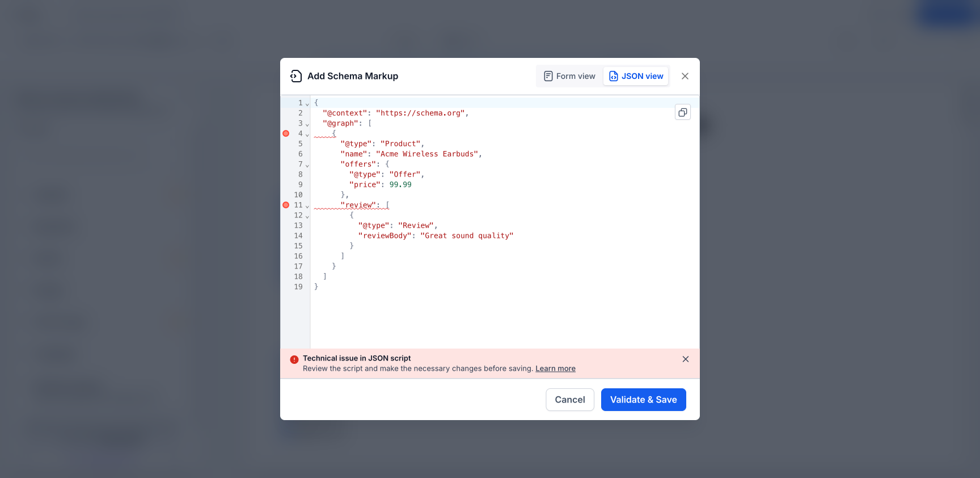Viewport: 980px width, 478px height.
Task: Collapse the review fold at line 11
Action: click(x=307, y=206)
